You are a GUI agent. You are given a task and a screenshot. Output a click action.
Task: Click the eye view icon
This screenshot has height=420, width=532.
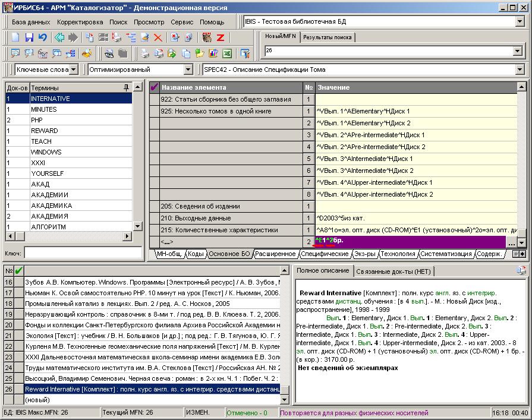[x=109, y=53]
